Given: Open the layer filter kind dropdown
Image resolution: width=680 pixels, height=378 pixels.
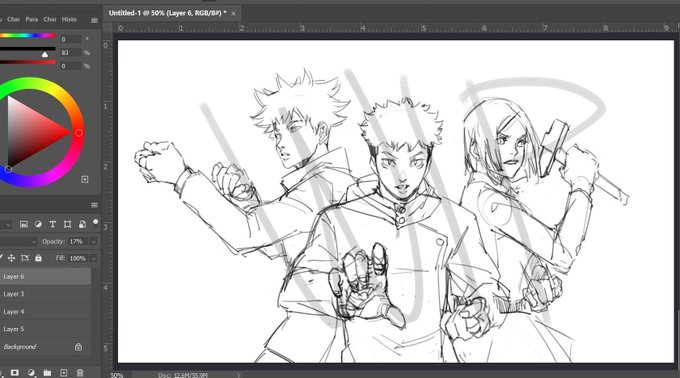Looking at the screenshot, I should [x=6, y=225].
